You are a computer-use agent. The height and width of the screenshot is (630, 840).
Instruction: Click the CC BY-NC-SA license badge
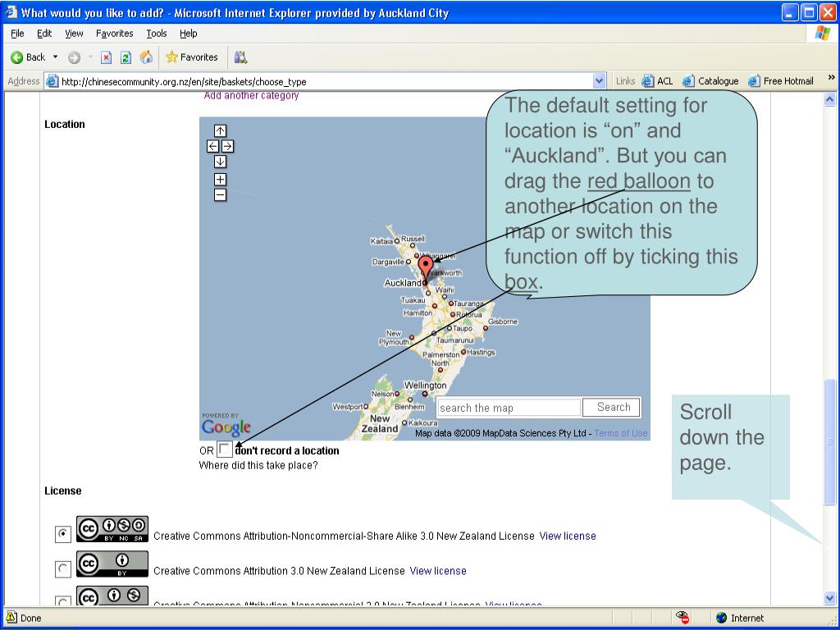tap(112, 529)
